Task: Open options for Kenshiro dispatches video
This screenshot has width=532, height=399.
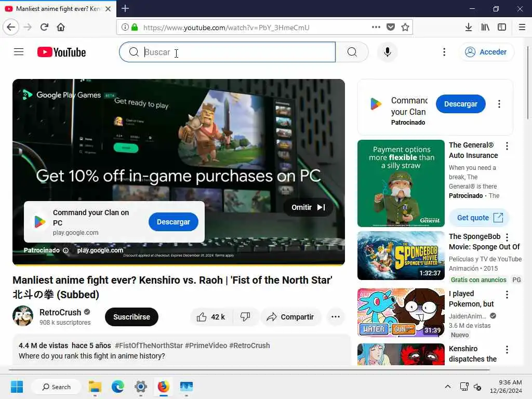Action: [x=507, y=350]
